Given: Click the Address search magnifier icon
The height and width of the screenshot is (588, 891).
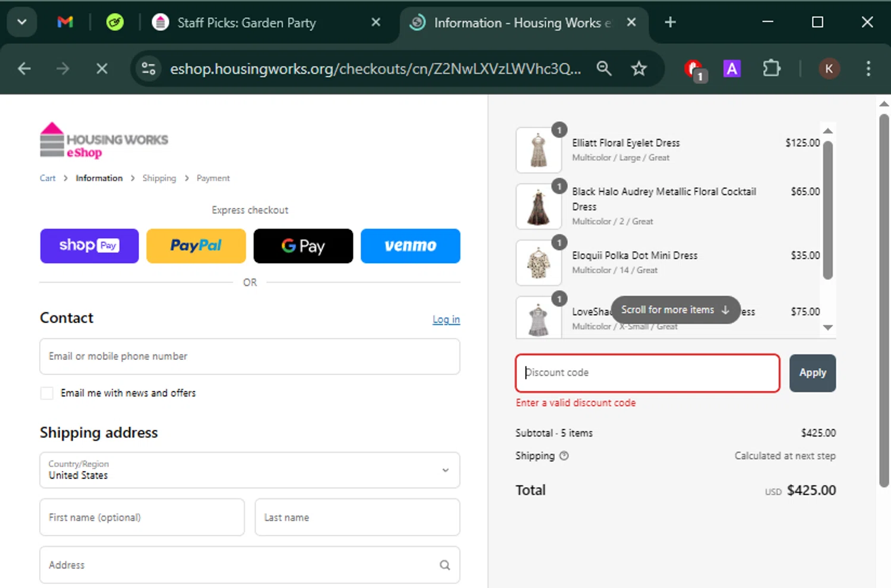Looking at the screenshot, I should point(445,565).
